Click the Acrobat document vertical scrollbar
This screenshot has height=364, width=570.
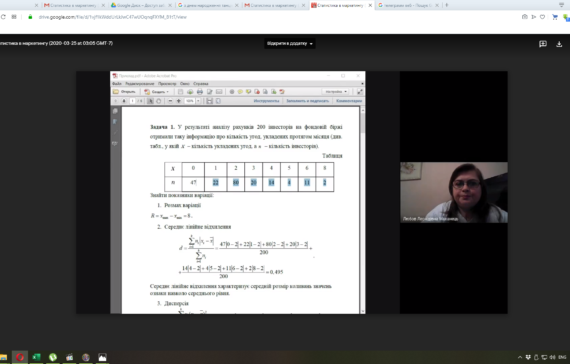[x=362, y=210]
